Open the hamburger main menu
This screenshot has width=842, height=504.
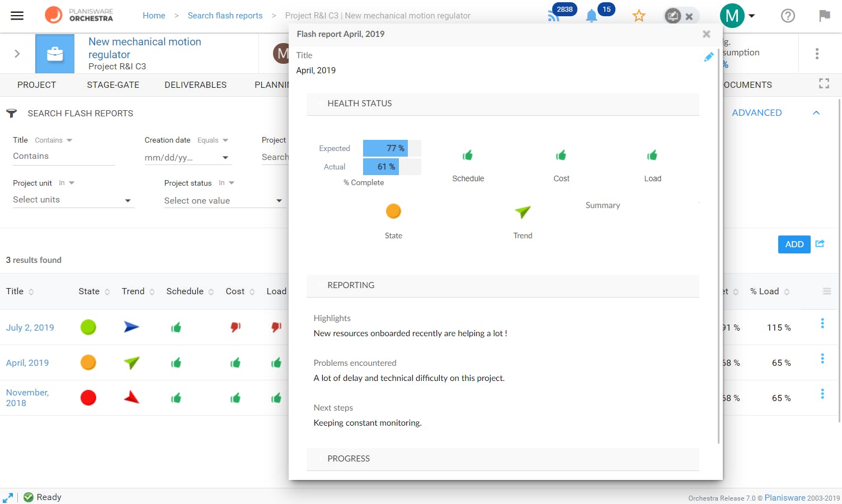pyautogui.click(x=17, y=16)
